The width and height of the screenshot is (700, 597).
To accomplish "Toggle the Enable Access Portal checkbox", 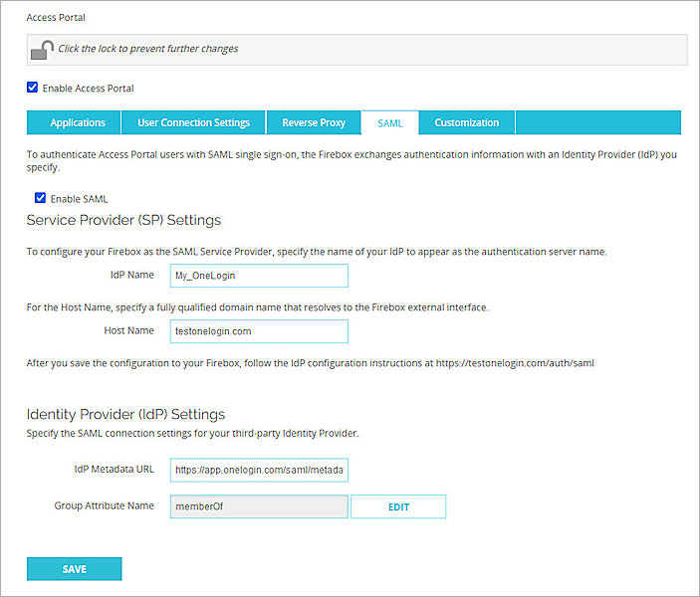I will pos(32,87).
